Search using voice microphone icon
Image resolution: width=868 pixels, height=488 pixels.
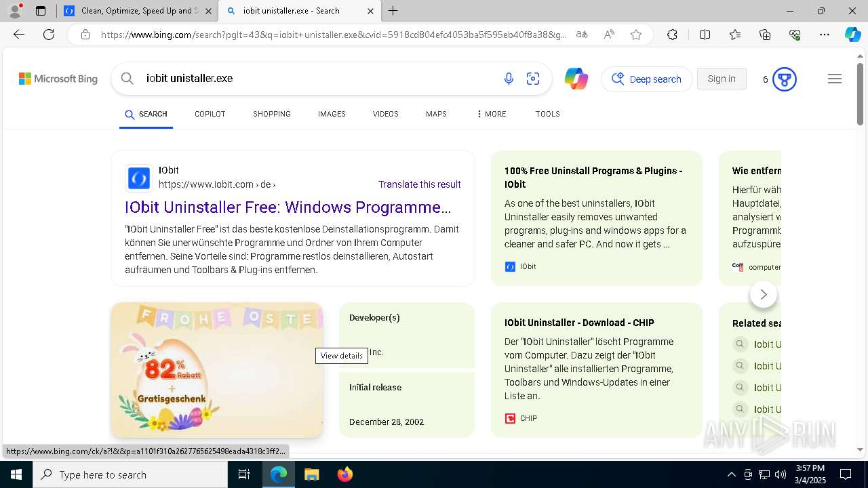coord(509,79)
